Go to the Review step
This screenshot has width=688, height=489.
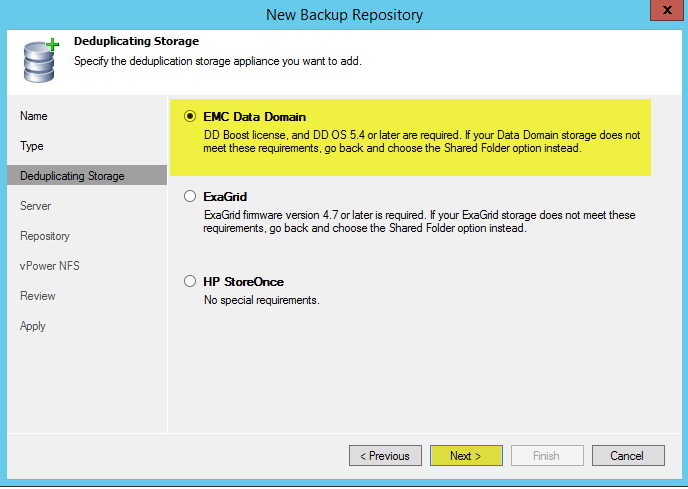point(38,296)
